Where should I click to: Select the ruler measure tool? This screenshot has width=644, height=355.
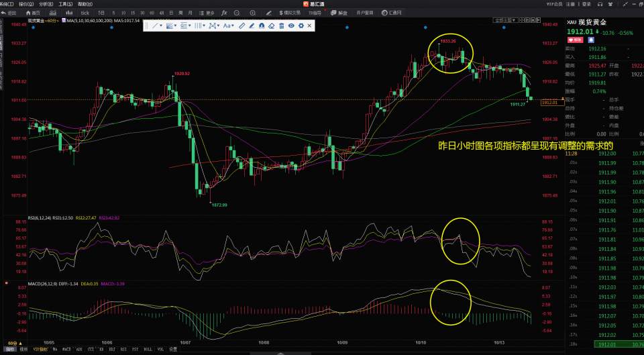[x=242, y=26]
